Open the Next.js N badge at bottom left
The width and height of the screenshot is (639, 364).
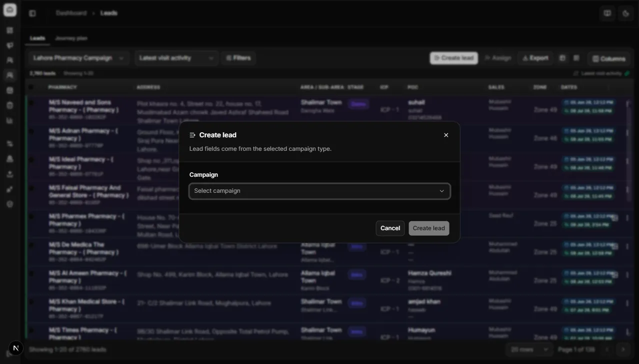tap(15, 348)
